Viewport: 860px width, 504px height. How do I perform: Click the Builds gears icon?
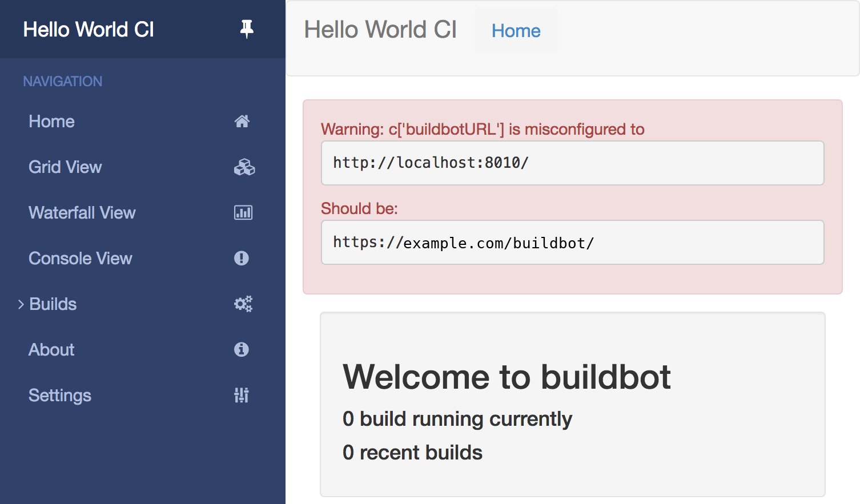pos(243,304)
